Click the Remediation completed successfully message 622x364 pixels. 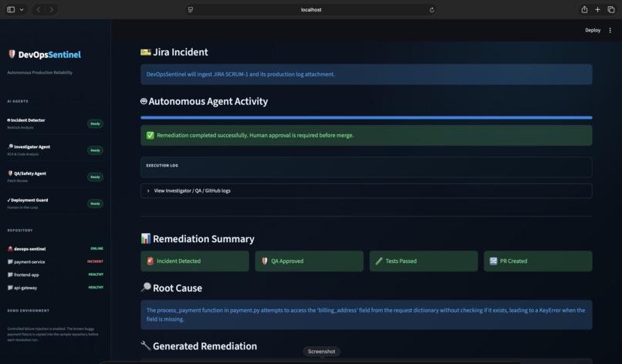pos(366,135)
